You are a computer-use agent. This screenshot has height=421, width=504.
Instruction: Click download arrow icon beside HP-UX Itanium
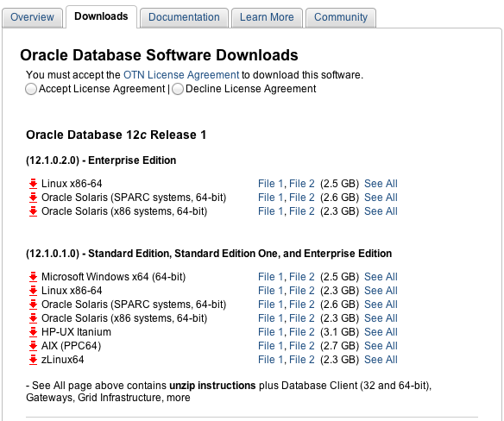[x=33, y=332]
